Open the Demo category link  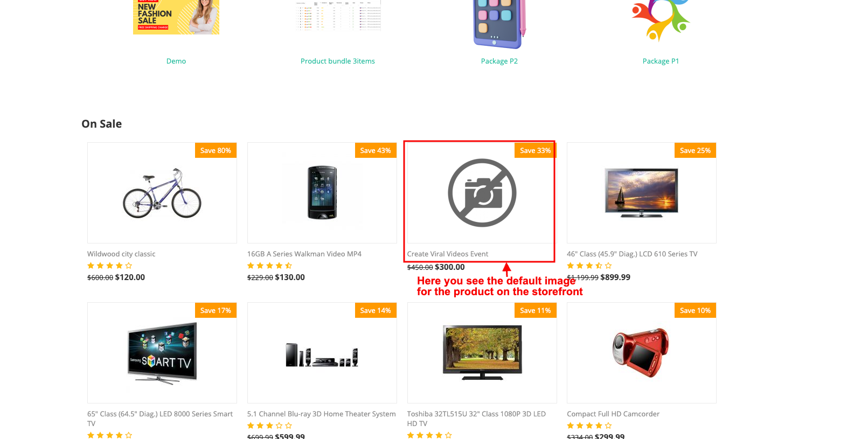(176, 61)
